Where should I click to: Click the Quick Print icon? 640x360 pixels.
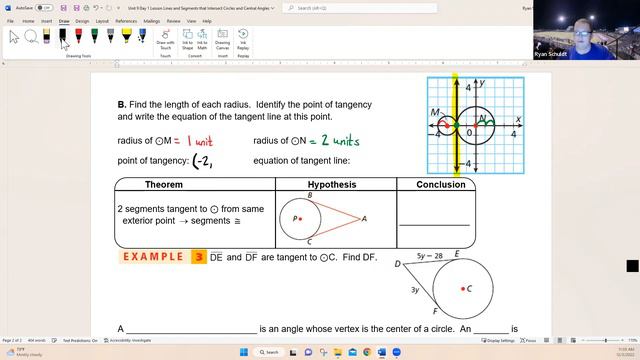(x=86, y=8)
